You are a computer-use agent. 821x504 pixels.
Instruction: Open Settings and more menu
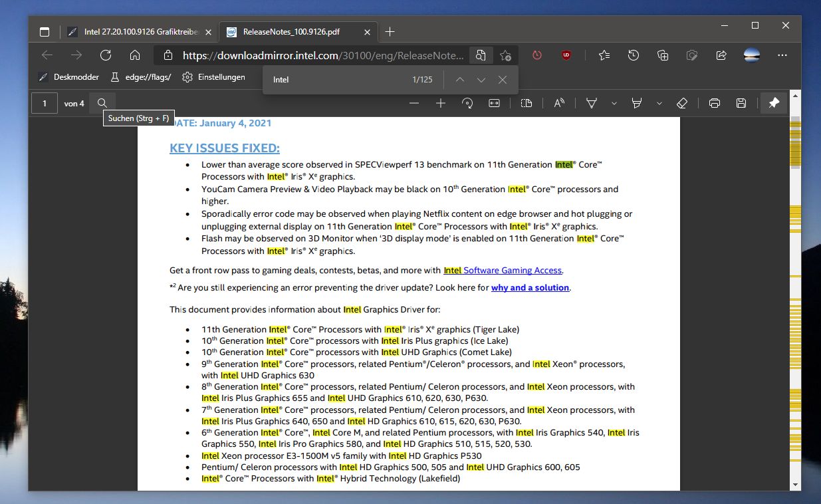click(782, 55)
